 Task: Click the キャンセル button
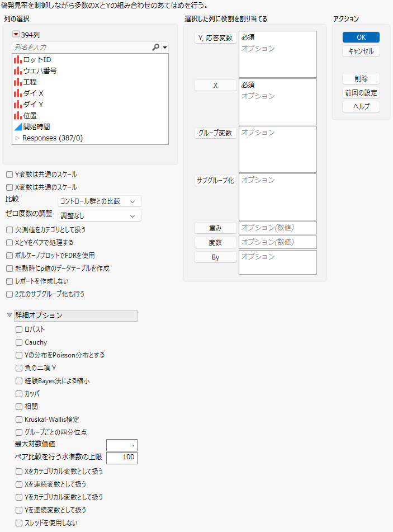[x=361, y=51]
